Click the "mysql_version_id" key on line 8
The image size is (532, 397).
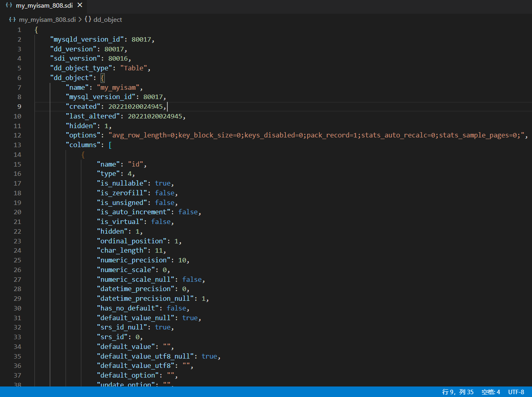101,97
